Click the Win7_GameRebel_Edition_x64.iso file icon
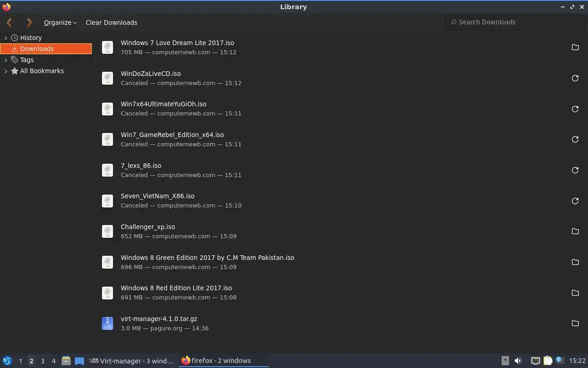This screenshot has width=588, height=368. pyautogui.click(x=107, y=139)
